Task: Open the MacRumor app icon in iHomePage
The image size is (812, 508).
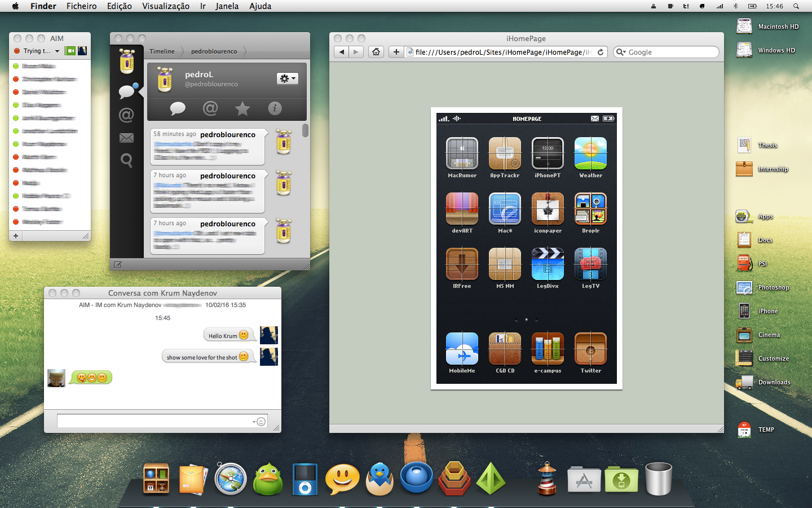Action: (x=462, y=154)
